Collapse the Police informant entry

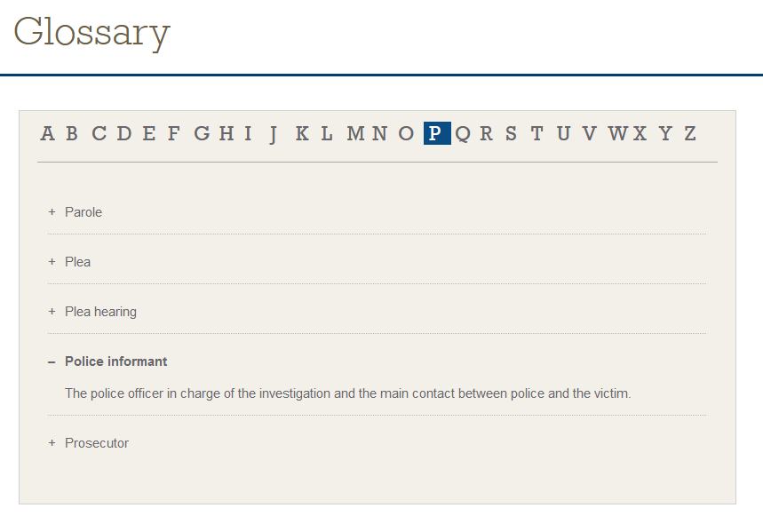point(115,361)
